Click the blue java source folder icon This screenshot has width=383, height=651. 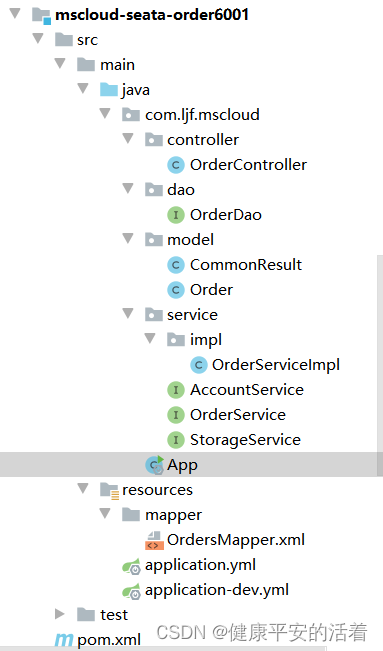pyautogui.click(x=109, y=89)
